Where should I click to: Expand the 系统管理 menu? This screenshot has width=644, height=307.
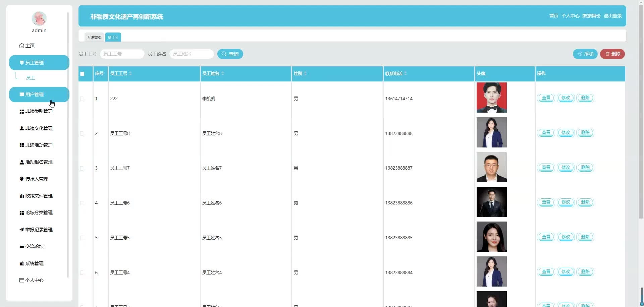pos(39,263)
